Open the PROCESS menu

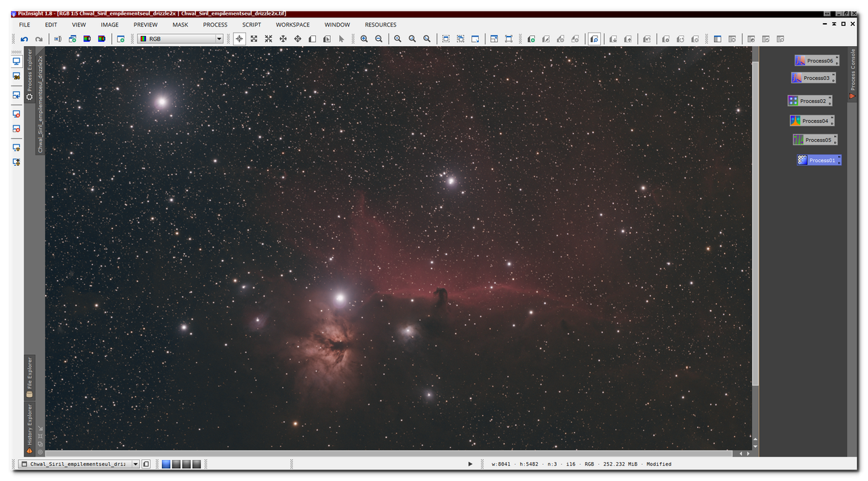point(215,24)
